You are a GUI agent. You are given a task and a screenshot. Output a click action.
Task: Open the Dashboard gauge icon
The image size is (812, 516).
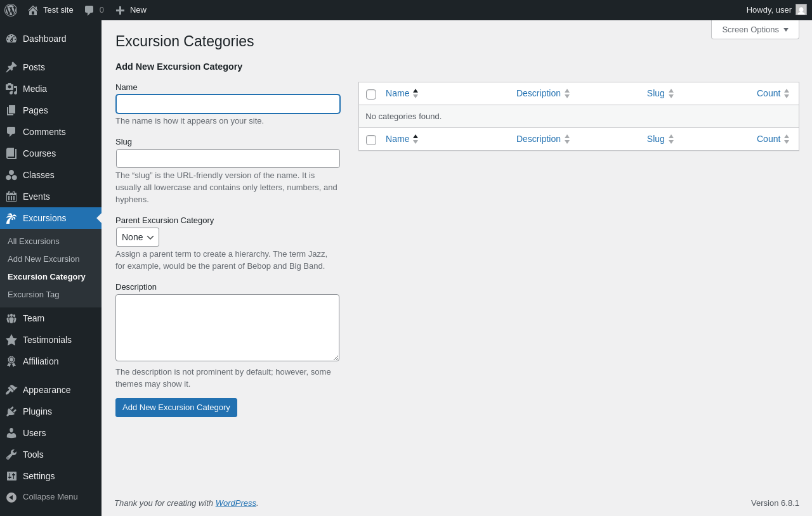tap(11, 39)
